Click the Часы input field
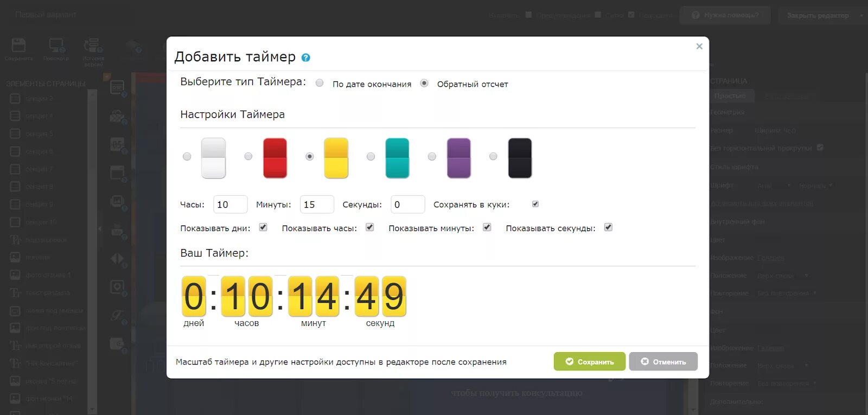 pos(231,205)
